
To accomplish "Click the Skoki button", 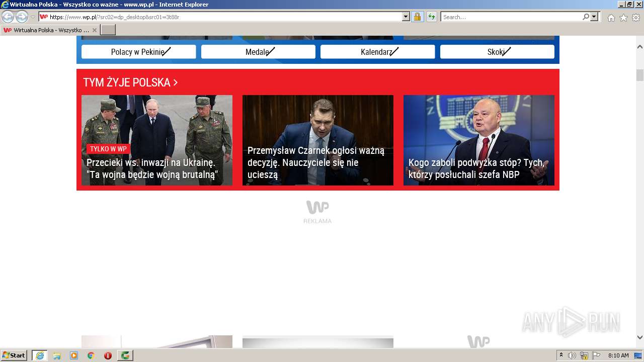I will point(497,52).
